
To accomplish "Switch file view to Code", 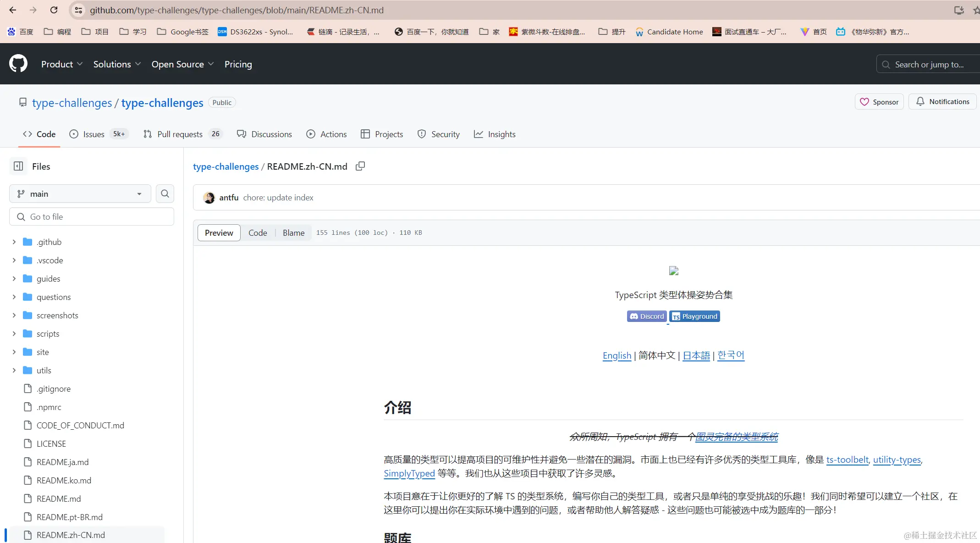I will coord(258,233).
